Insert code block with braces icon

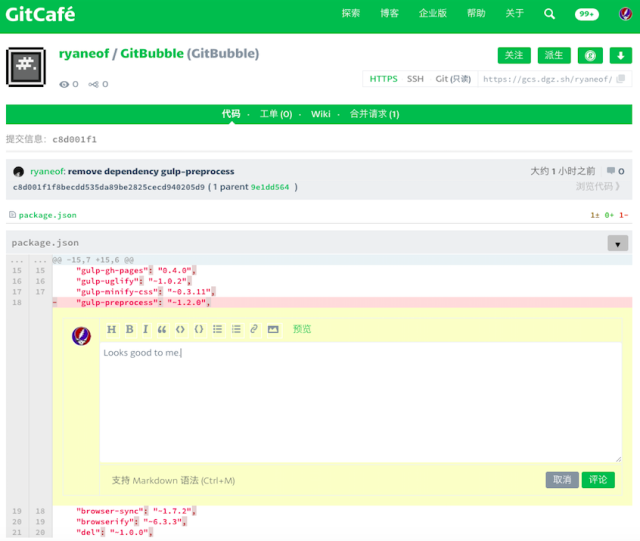coord(199,329)
